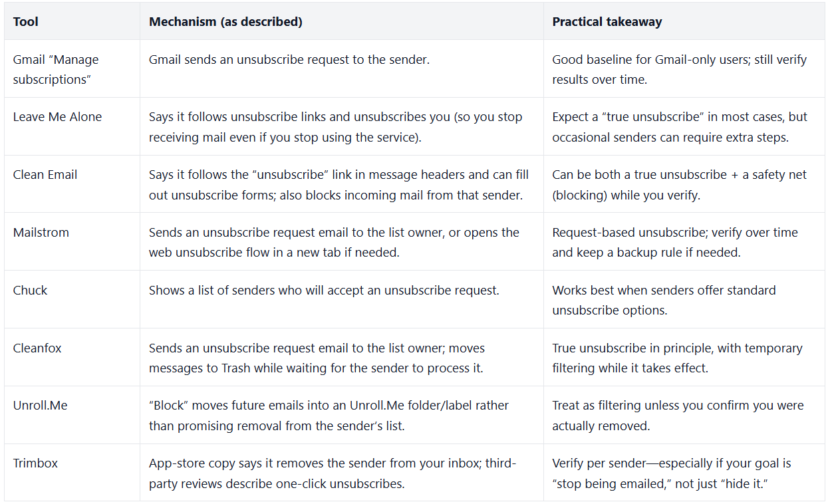This screenshot has width=828, height=504.
Task: Select the "Chuck" row label
Action: (x=31, y=291)
